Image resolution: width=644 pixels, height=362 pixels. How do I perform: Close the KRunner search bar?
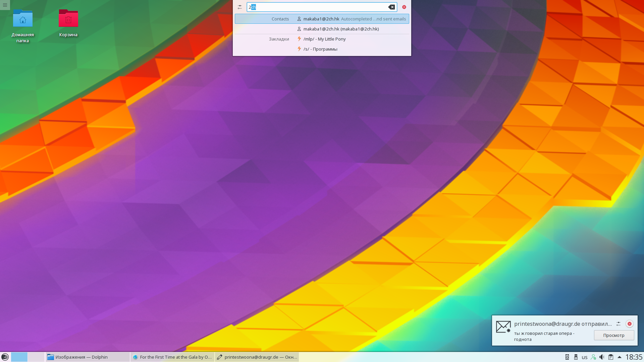pos(404,7)
